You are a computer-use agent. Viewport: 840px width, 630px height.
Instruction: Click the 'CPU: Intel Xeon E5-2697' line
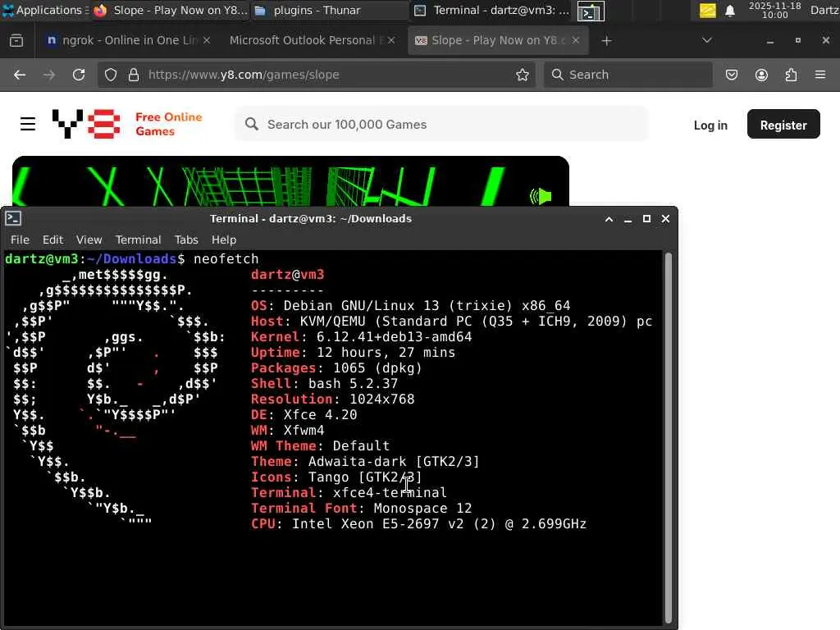tap(419, 524)
